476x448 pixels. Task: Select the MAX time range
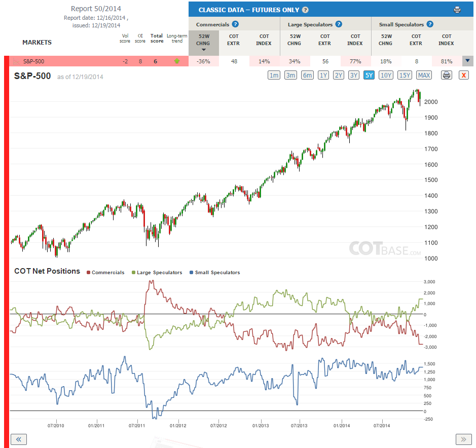(424, 76)
